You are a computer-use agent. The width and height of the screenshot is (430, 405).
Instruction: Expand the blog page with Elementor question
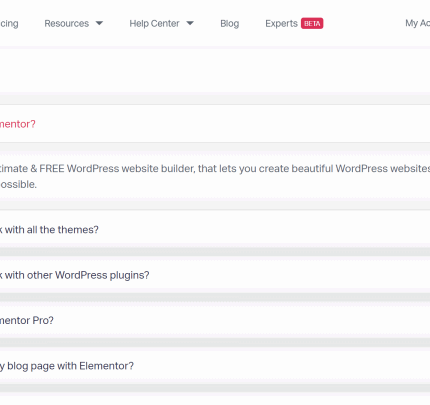click(215, 366)
